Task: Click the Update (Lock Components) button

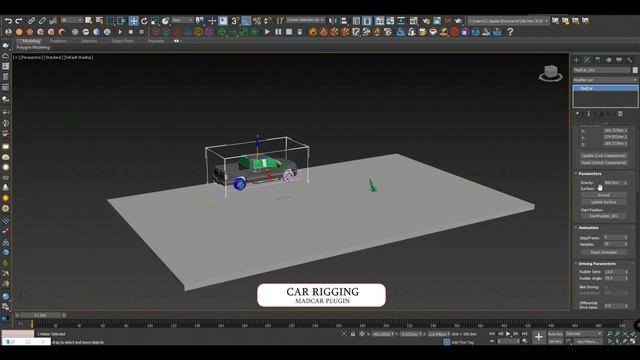Action: (604, 156)
